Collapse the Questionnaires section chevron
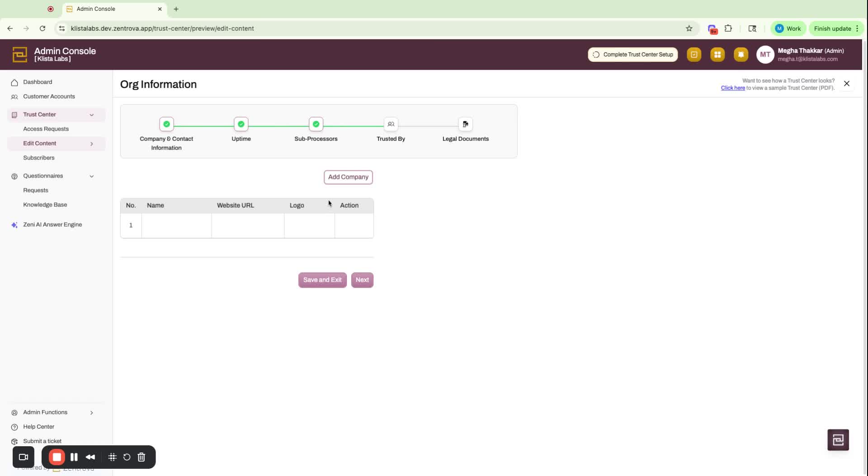Image resolution: width=868 pixels, height=476 pixels. point(92,176)
